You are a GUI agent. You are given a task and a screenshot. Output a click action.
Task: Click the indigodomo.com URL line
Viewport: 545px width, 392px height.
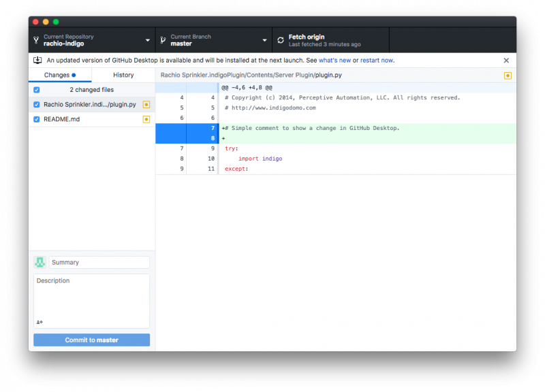(270, 108)
